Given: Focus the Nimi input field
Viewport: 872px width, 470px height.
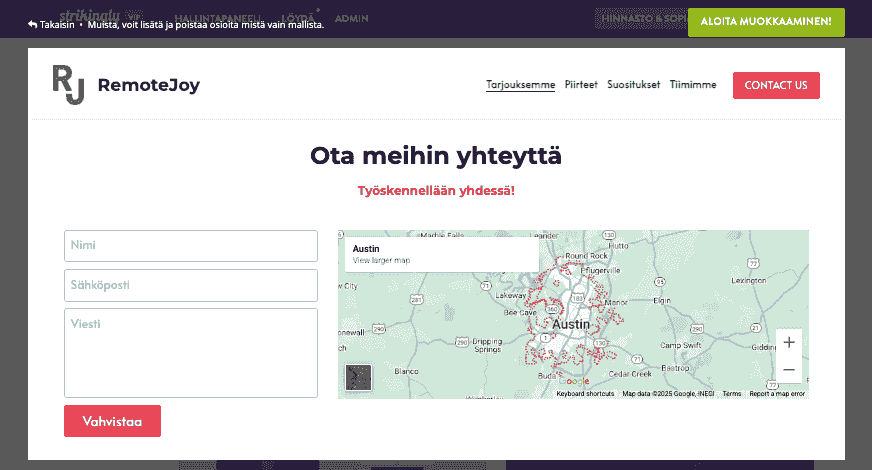Looking at the screenshot, I should 191,246.
